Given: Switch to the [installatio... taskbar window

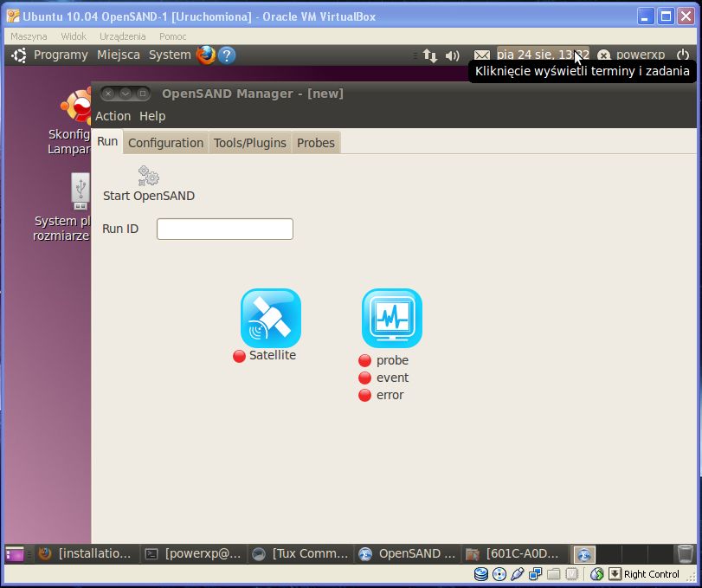Looking at the screenshot, I should [87, 554].
